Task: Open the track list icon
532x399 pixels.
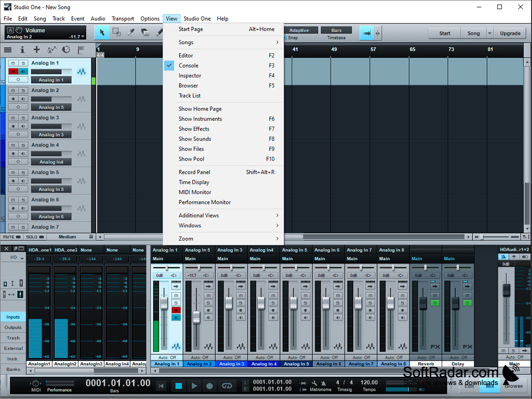Action: coord(7,50)
